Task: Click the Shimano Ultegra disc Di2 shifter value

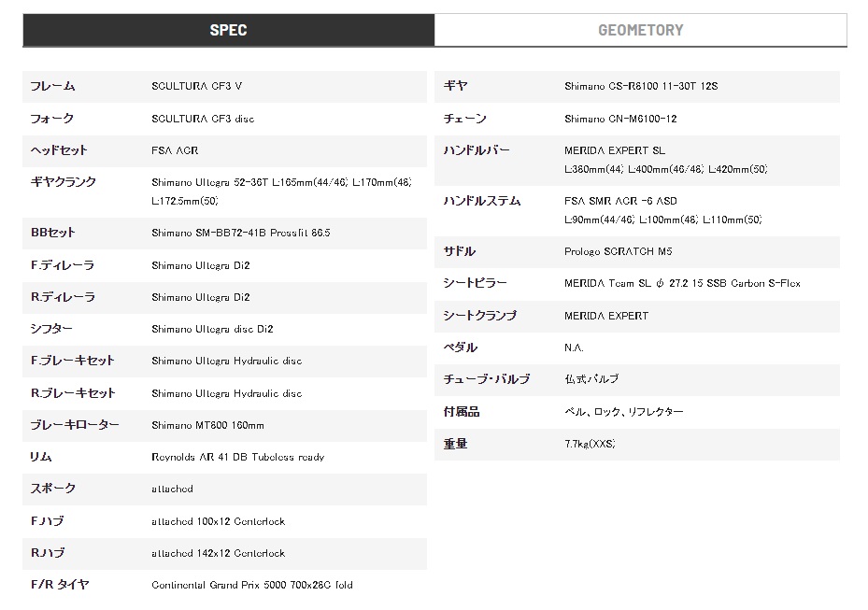Action: 212,330
